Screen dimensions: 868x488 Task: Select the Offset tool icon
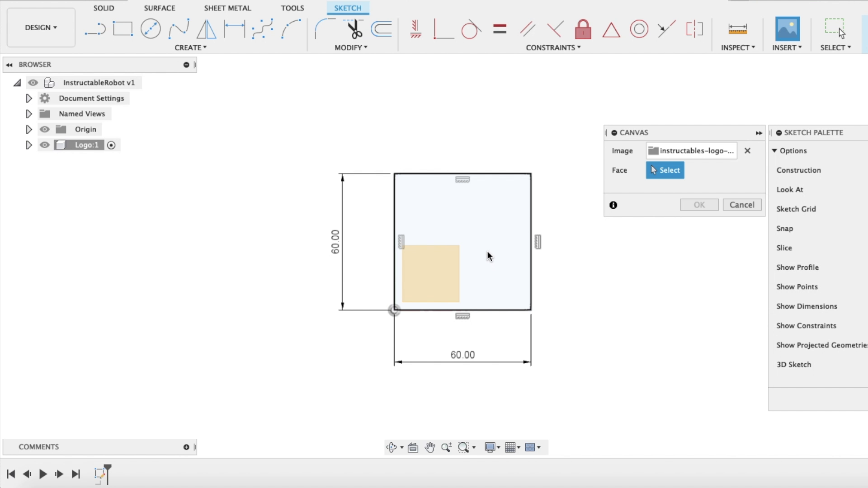point(382,29)
